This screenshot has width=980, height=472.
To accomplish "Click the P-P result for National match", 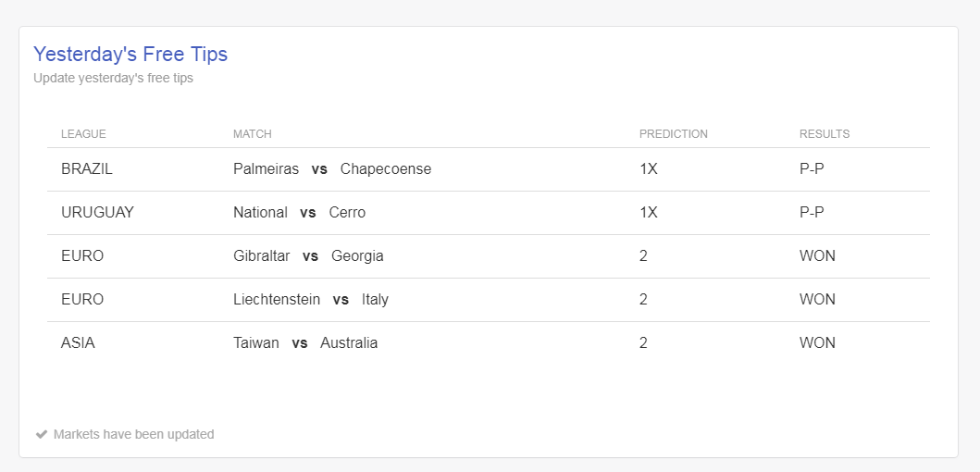I will pos(812,213).
